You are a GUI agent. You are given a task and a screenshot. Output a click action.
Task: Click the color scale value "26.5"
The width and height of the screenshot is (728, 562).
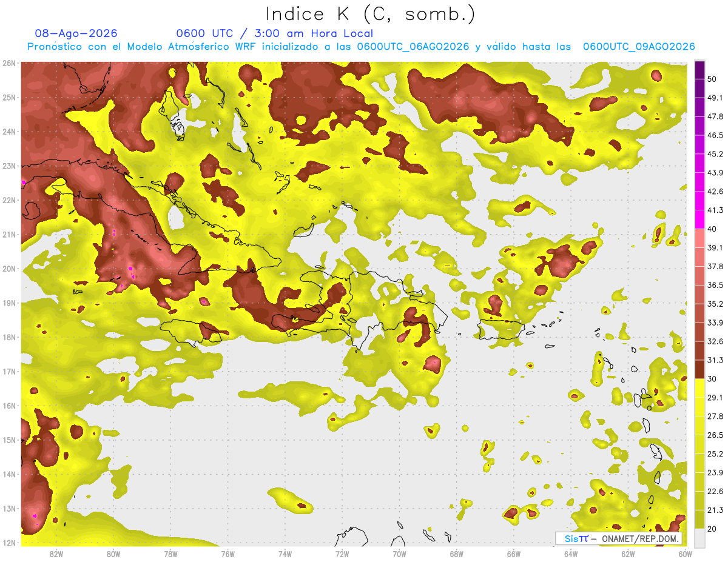[x=715, y=435]
